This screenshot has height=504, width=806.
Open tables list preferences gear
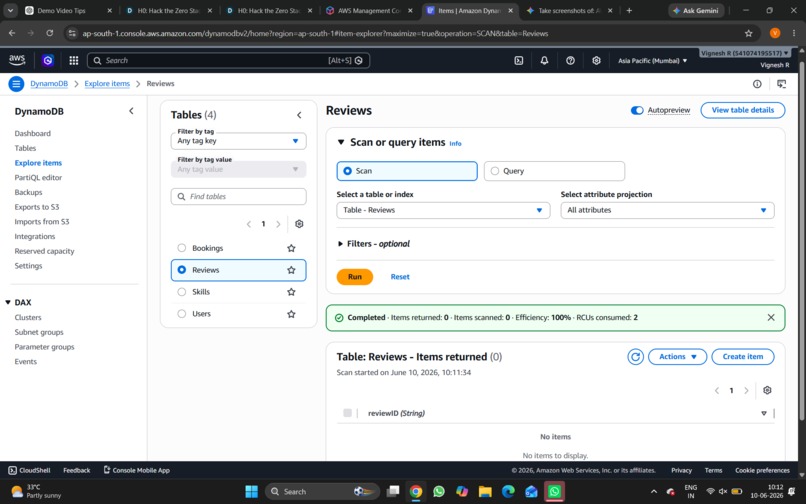point(299,224)
